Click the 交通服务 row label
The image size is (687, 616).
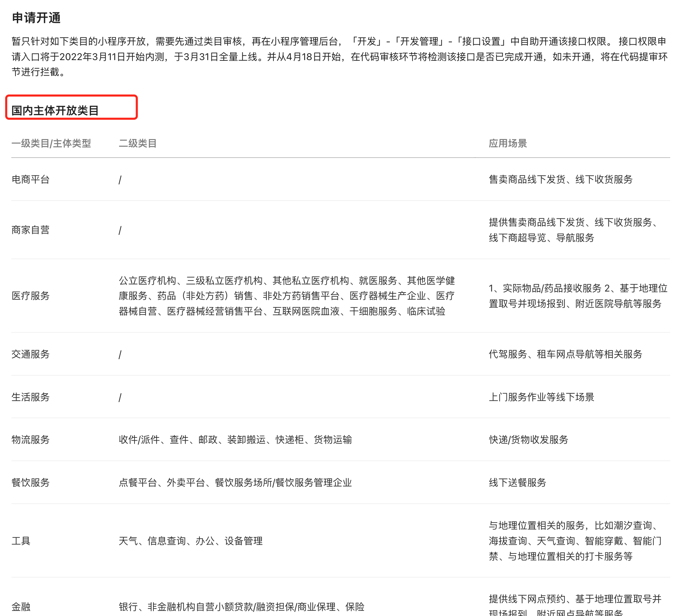tap(31, 354)
